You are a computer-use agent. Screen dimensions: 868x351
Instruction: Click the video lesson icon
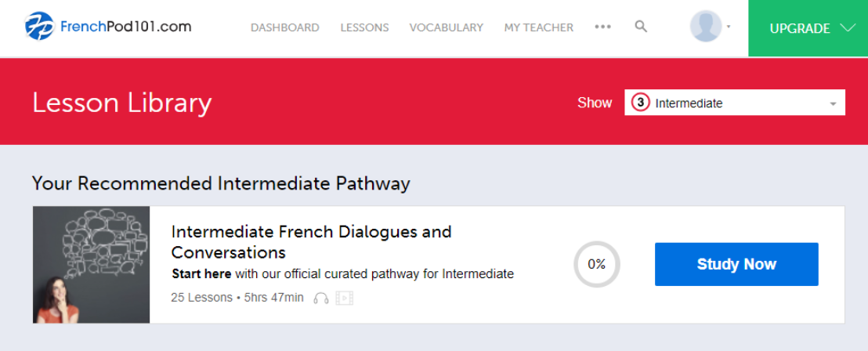click(x=344, y=298)
